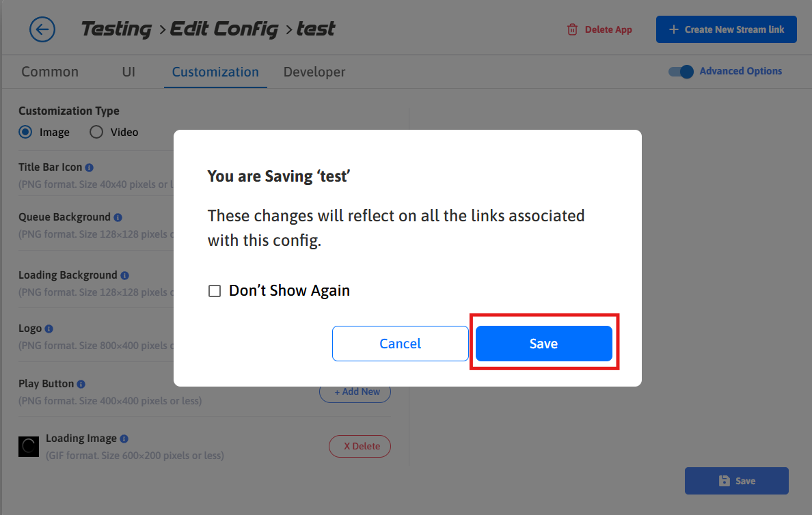Screen dimensions: 812x515
Task: Select the Image radio button
Action: pos(25,132)
